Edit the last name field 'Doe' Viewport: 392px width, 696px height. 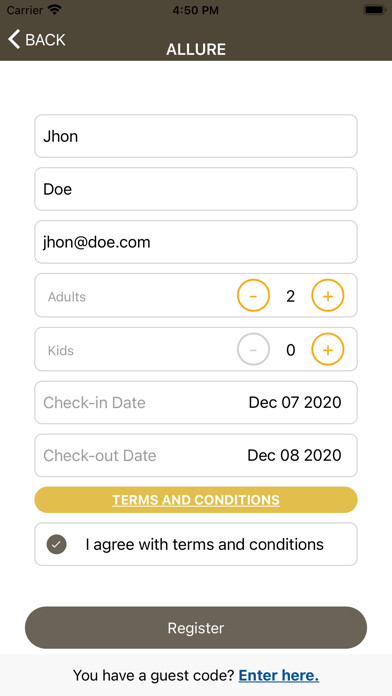tap(196, 189)
